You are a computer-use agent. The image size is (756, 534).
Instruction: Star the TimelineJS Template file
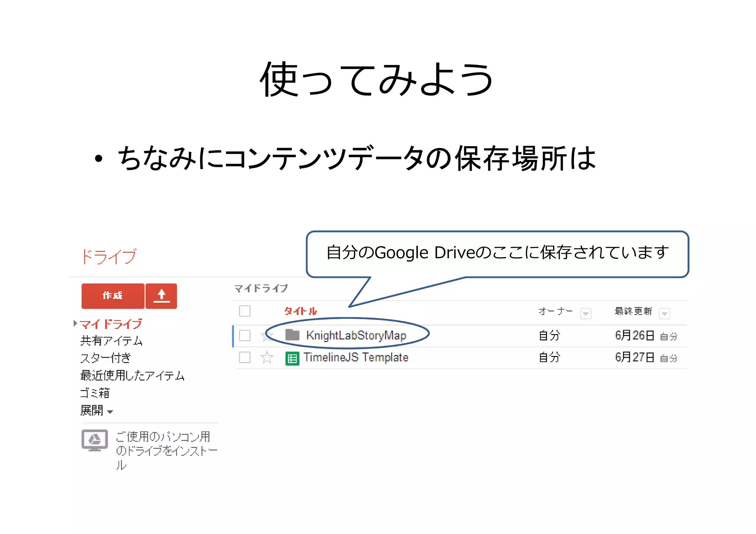click(x=267, y=358)
